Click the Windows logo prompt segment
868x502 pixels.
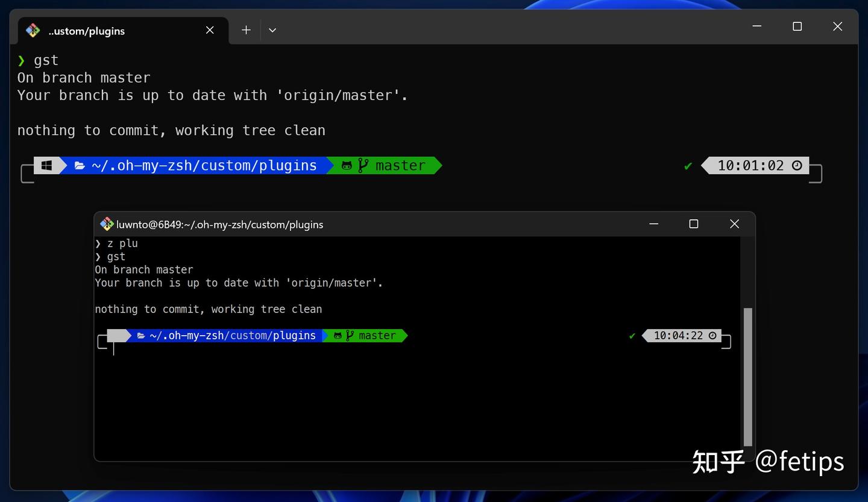tap(47, 165)
